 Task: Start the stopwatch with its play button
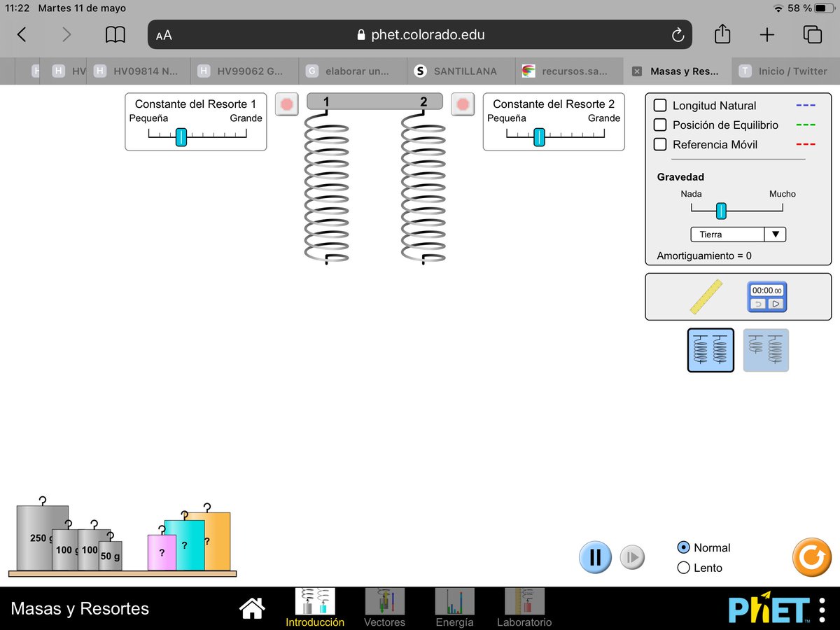[x=776, y=304]
